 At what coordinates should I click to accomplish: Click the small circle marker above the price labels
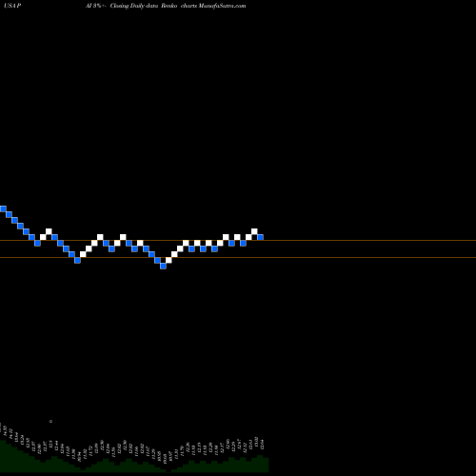50,422
